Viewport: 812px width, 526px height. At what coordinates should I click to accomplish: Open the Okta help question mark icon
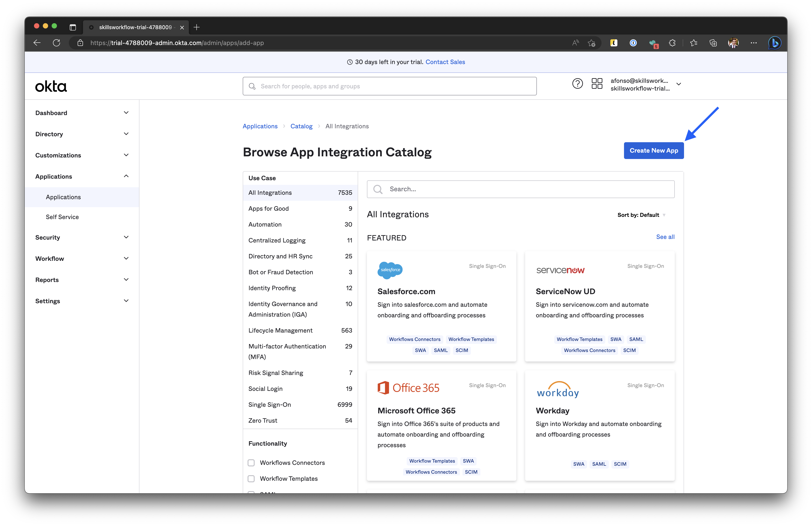578,84
